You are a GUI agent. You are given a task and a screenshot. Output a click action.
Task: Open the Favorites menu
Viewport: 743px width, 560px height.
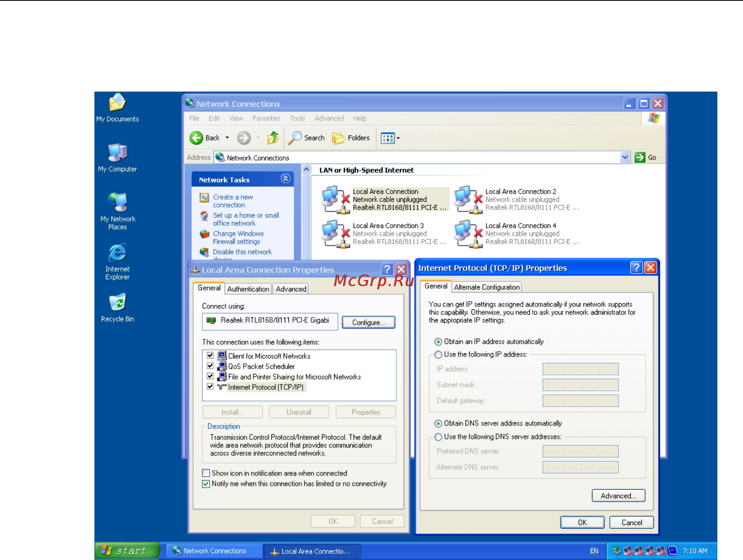click(x=266, y=118)
